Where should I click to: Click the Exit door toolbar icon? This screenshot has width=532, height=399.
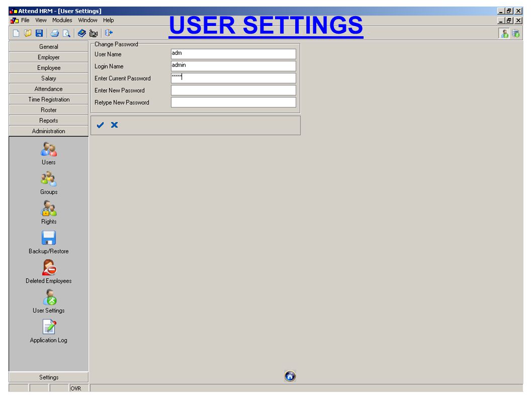point(109,33)
